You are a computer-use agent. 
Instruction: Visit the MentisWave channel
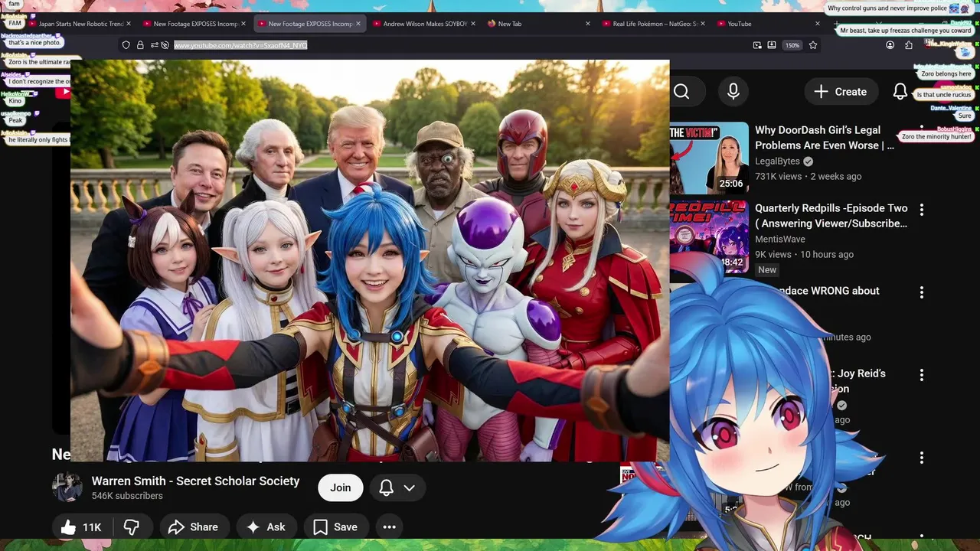point(780,240)
